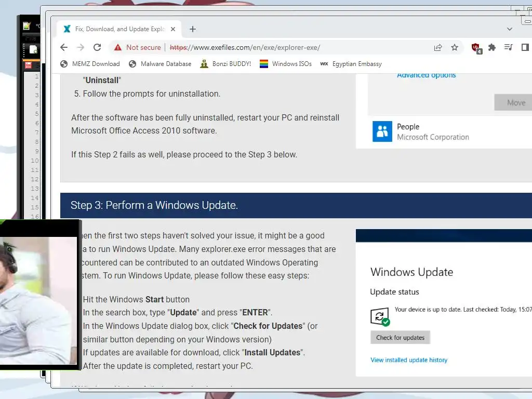Open View installed update history link
Image resolution: width=532 pixels, height=399 pixels.
(409, 360)
